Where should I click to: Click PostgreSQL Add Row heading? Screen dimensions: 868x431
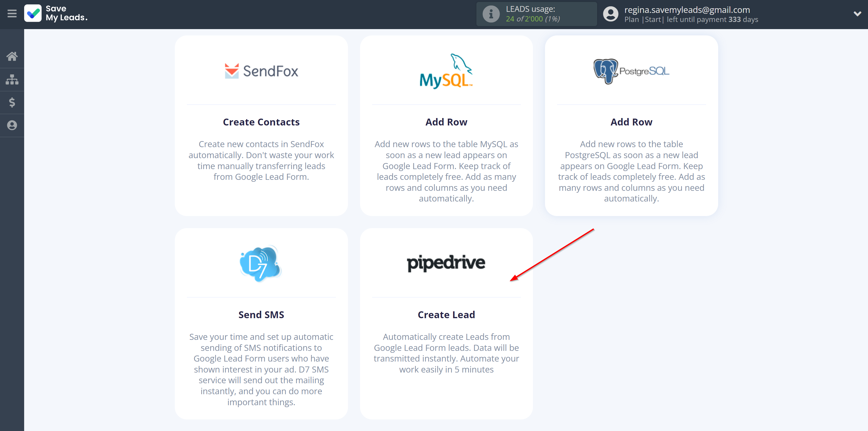[x=631, y=122]
